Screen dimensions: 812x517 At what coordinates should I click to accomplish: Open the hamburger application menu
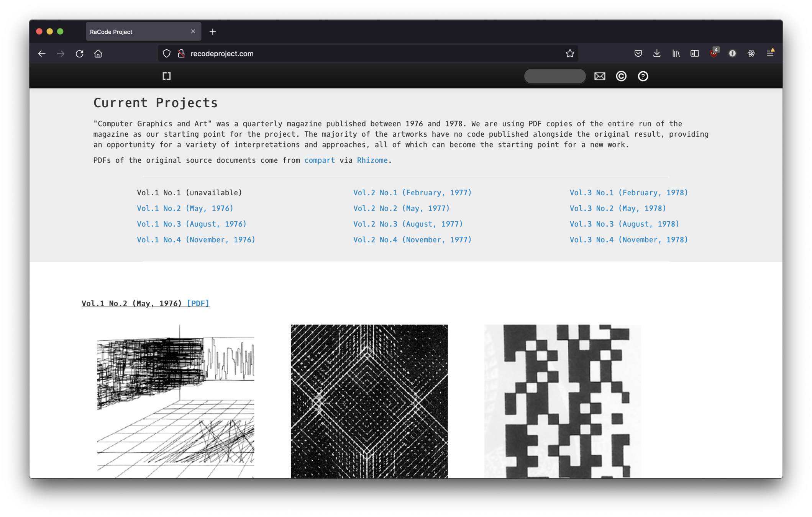click(770, 54)
